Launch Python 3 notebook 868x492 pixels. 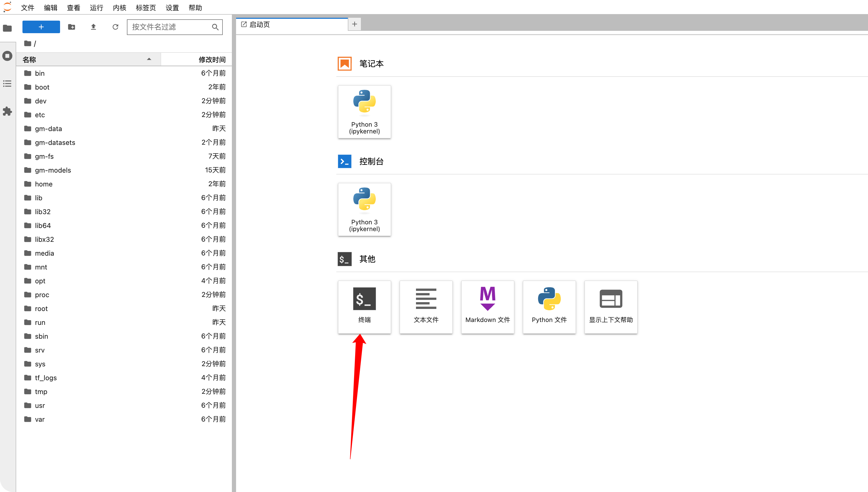click(364, 112)
